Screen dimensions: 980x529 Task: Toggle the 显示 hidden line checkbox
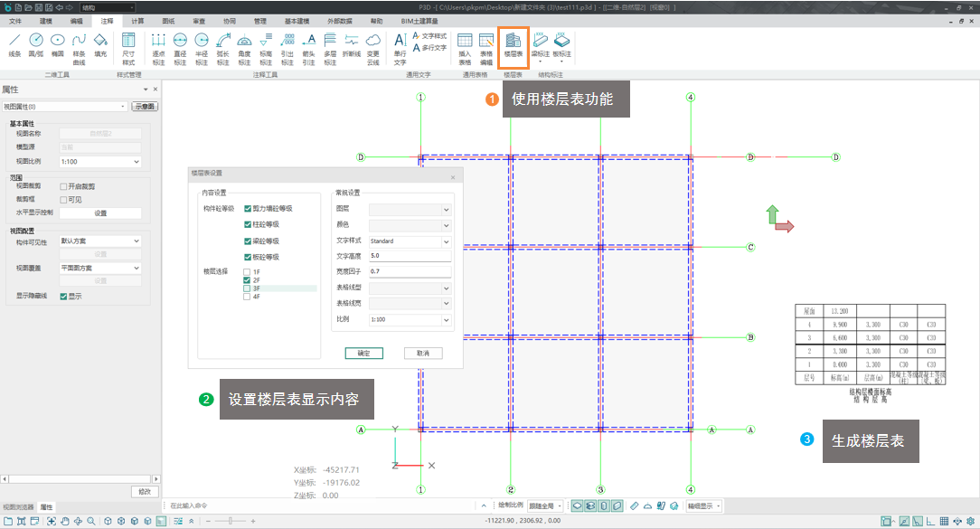click(x=63, y=296)
